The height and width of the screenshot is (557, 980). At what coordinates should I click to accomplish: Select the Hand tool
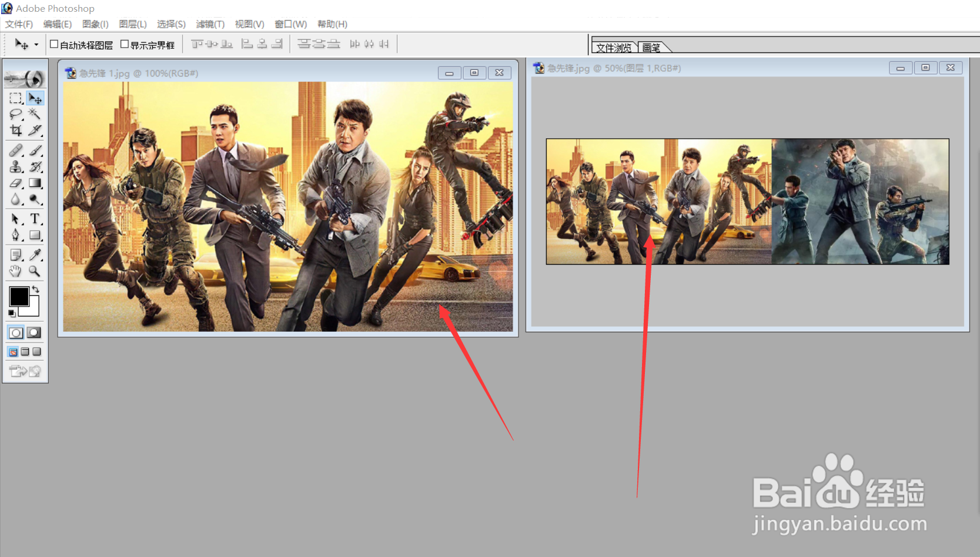16,271
